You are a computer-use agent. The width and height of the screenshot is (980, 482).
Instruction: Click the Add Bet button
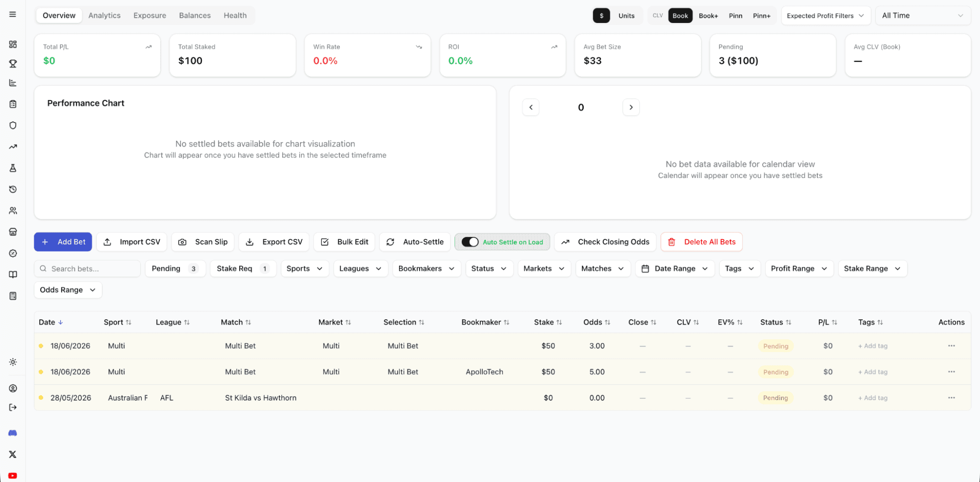point(63,242)
